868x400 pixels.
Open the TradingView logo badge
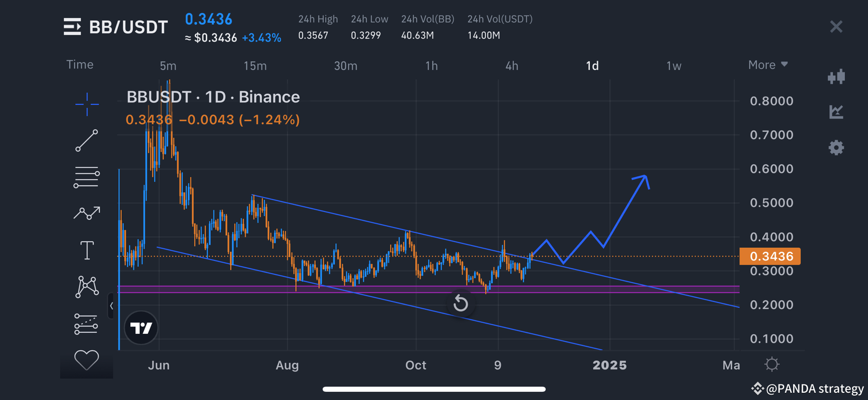(x=141, y=328)
